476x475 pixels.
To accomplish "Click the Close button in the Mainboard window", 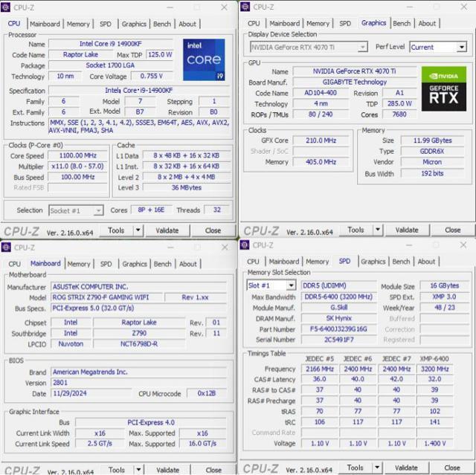I will (213, 470).
